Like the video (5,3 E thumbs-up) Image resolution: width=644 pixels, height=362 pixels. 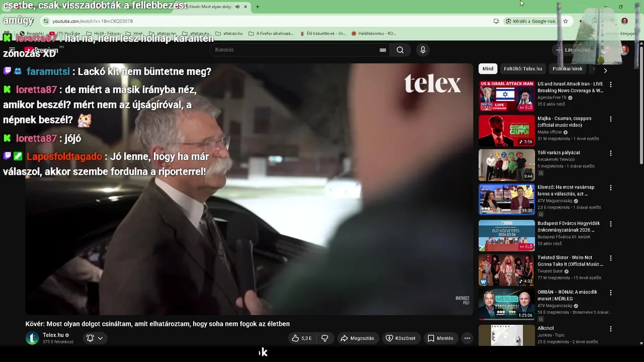301,338
